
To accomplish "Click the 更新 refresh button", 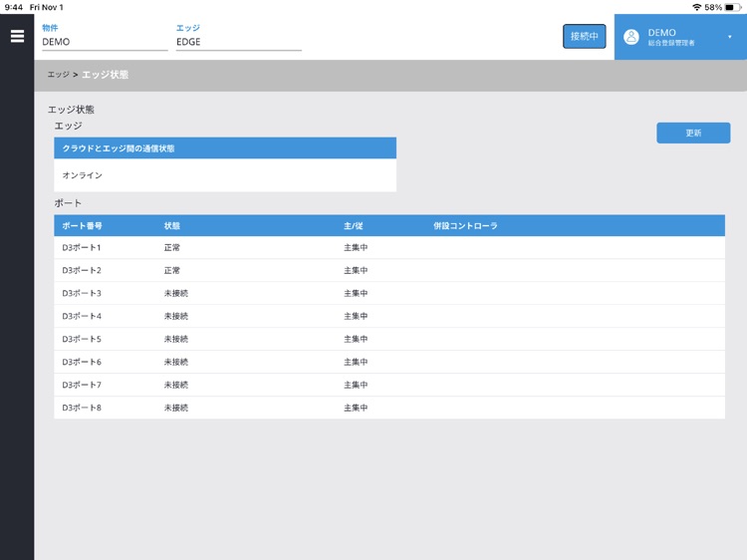I will [693, 133].
